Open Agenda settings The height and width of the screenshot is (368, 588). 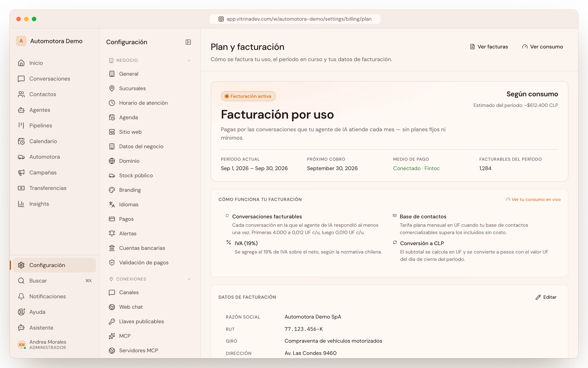click(x=150, y=117)
